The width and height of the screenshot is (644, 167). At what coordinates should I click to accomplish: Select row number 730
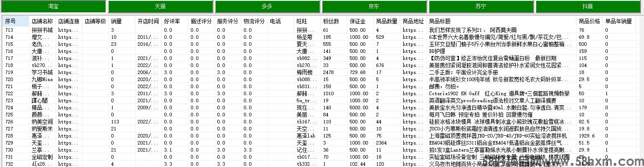point(9,150)
